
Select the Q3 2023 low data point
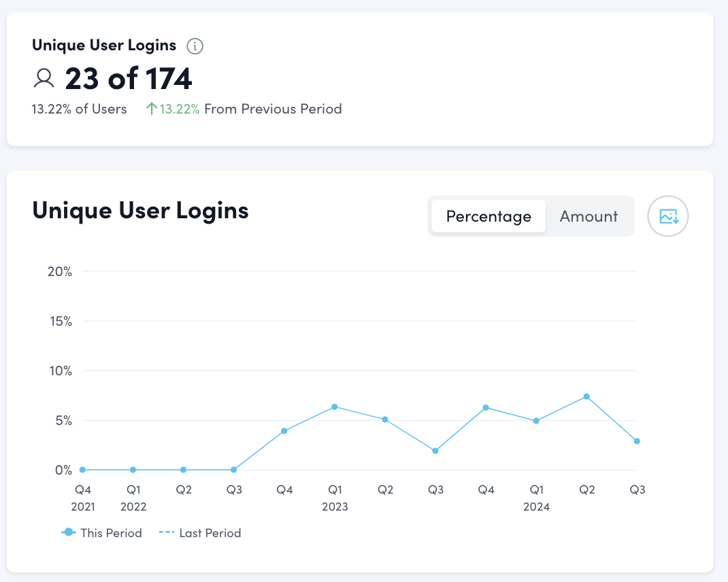click(x=435, y=451)
